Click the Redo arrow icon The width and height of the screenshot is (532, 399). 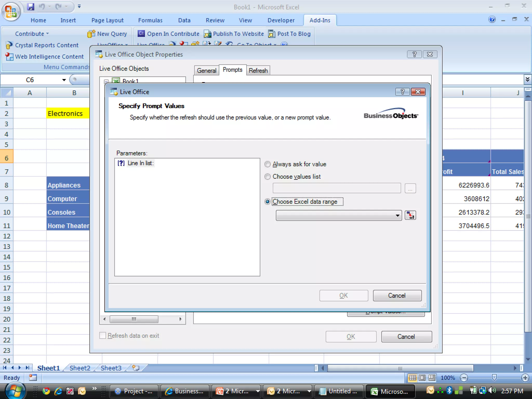(x=58, y=6)
